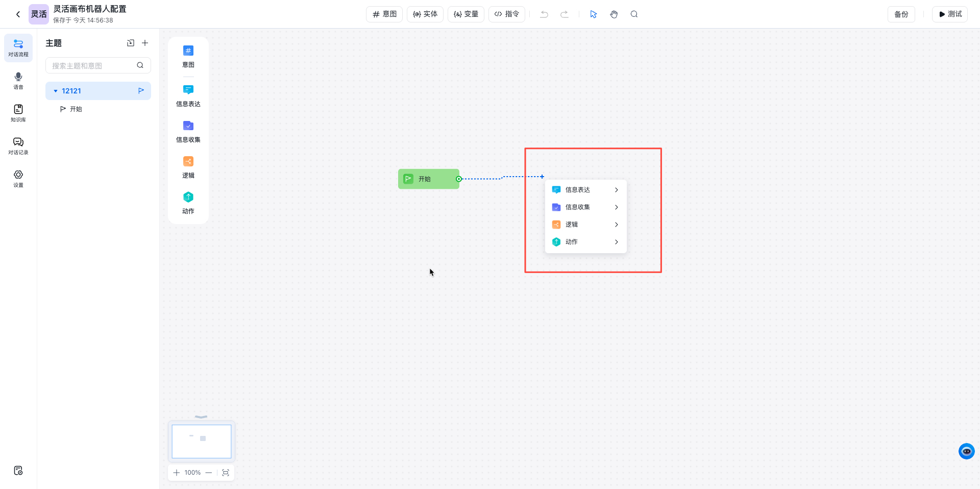Collapse the 12121 topic tree item
Screen dimensions: 980x489
(56, 91)
